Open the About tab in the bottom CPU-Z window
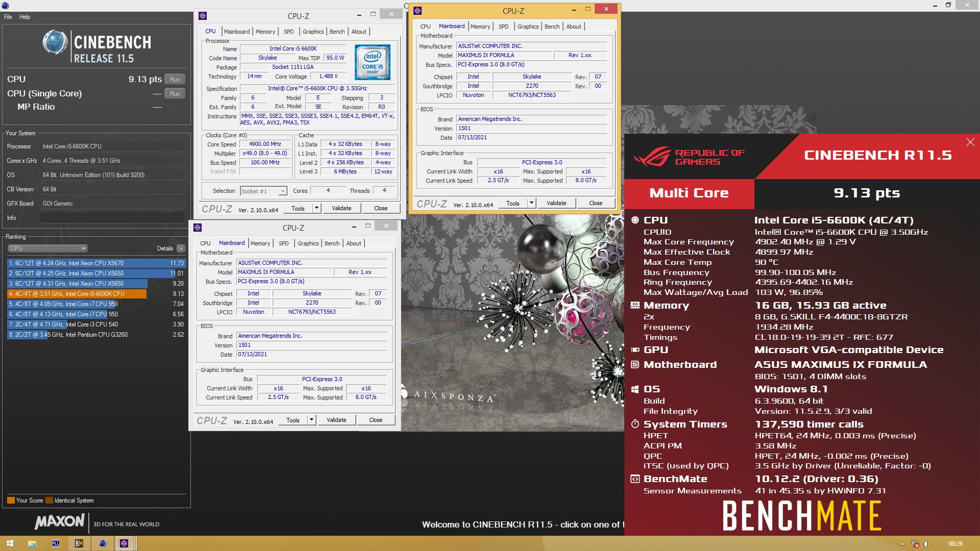The height and width of the screenshot is (551, 980). pos(354,243)
